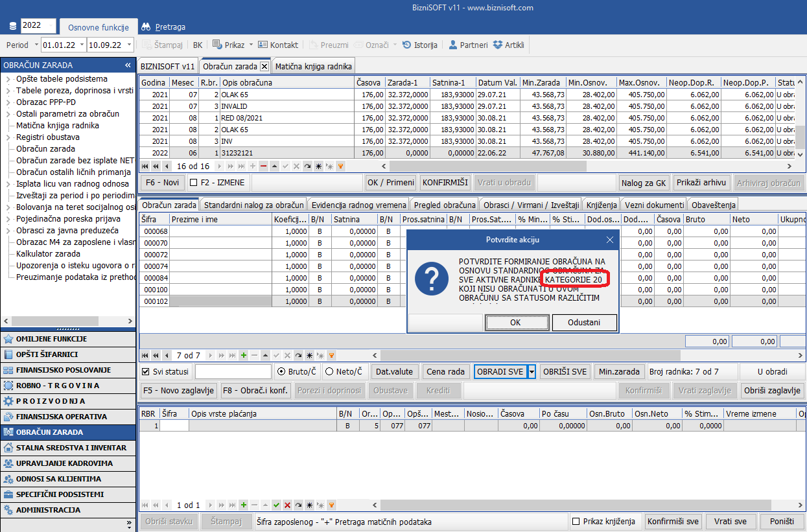Enable the Prikaz knjiženja checkbox
The image size is (807, 532).
click(x=576, y=522)
